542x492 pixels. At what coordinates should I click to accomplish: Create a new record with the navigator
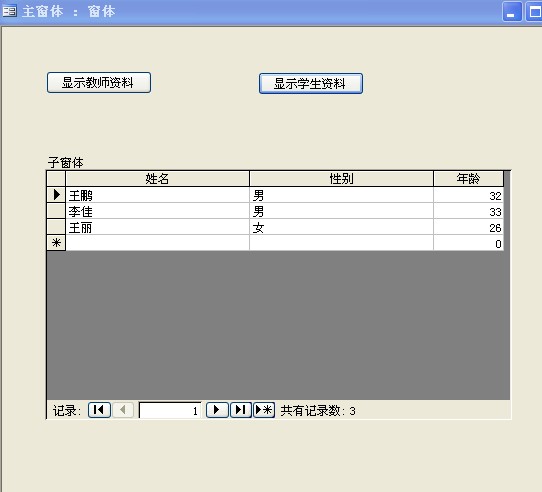tap(264, 410)
